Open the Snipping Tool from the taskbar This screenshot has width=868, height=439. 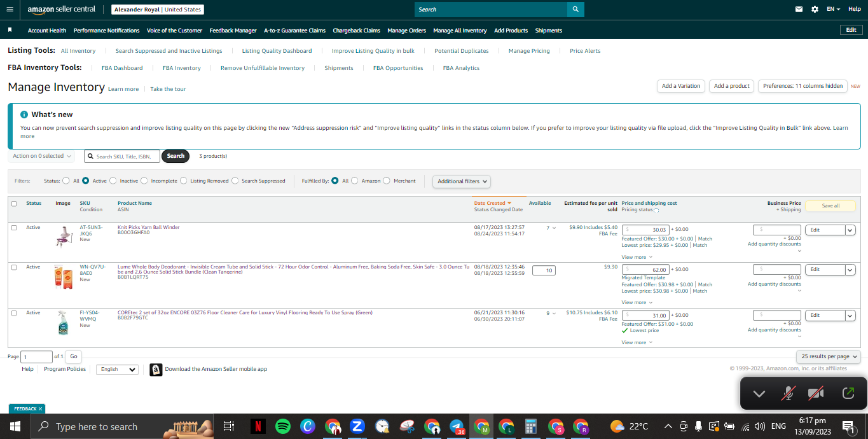[407, 426]
